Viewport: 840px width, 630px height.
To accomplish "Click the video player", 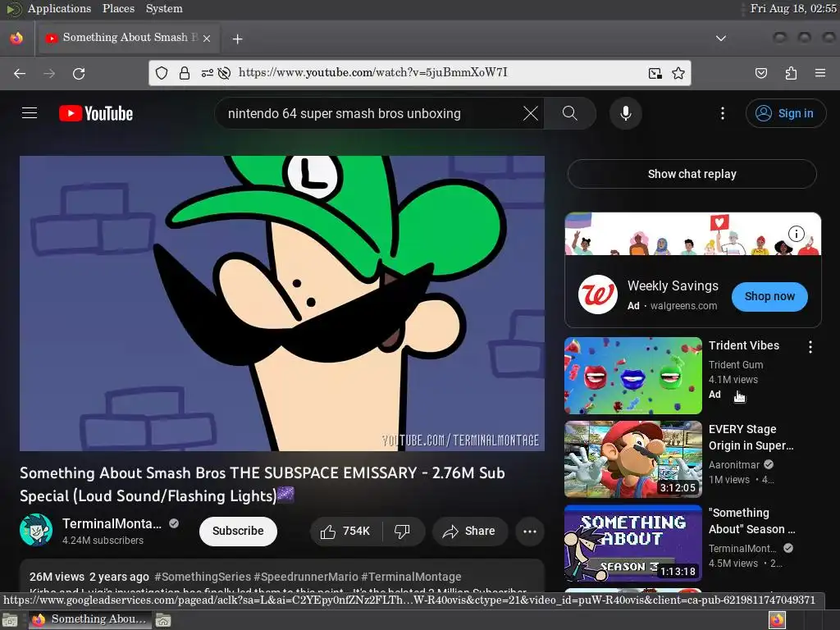I will [x=282, y=304].
